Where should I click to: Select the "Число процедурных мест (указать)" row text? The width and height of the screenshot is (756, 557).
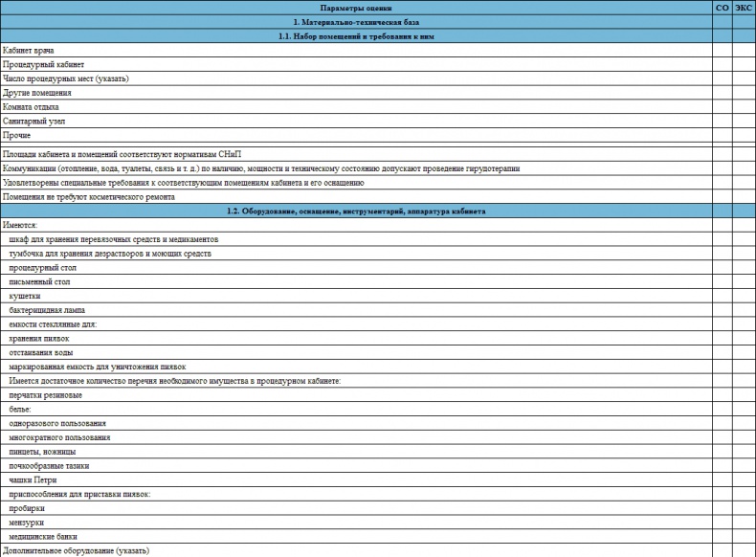pos(65,78)
